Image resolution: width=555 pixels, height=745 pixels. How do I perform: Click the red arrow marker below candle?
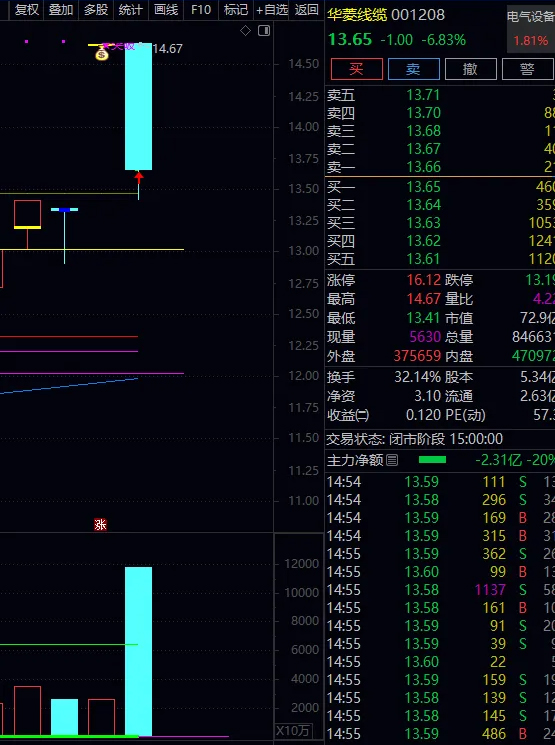139,178
